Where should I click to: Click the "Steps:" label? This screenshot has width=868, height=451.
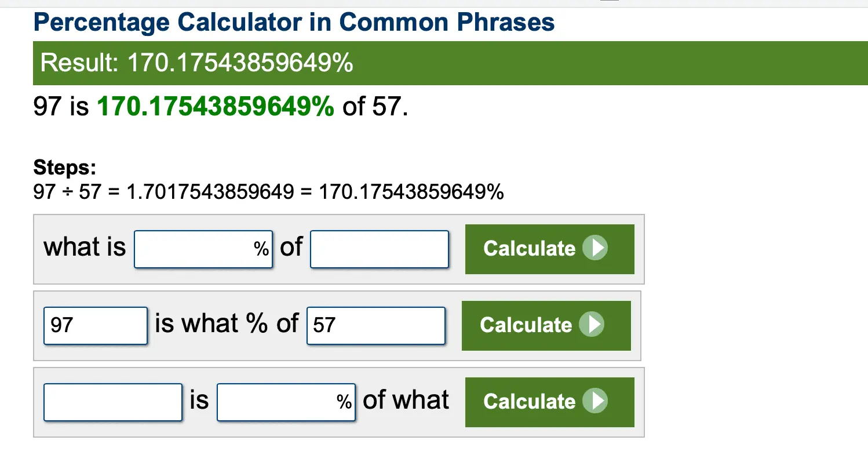pyautogui.click(x=65, y=168)
